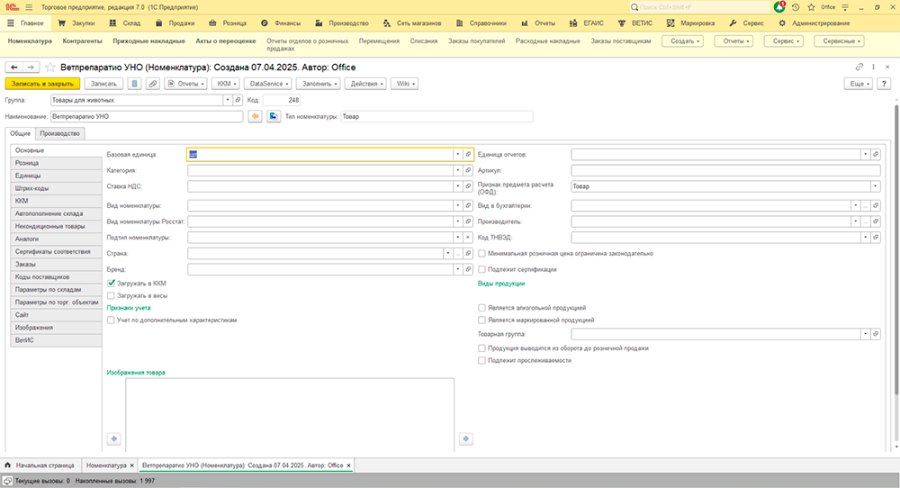Open the Базовая единица open-item icon
900x488 pixels.
point(468,154)
